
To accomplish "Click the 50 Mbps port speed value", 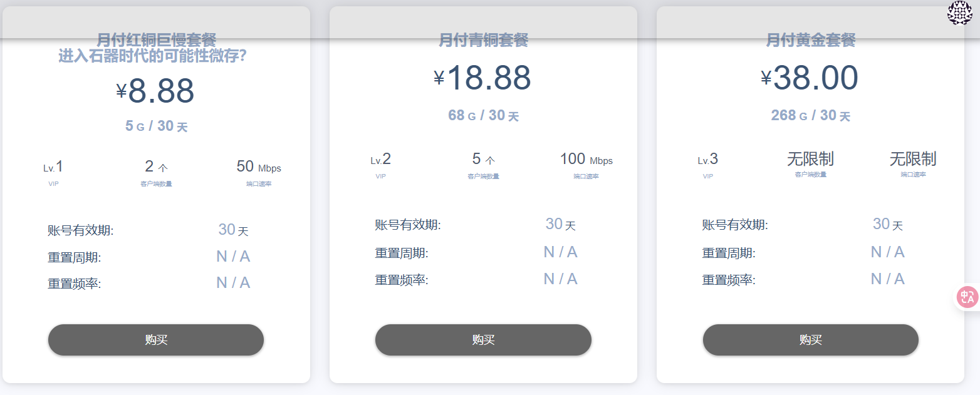I will 259,167.
